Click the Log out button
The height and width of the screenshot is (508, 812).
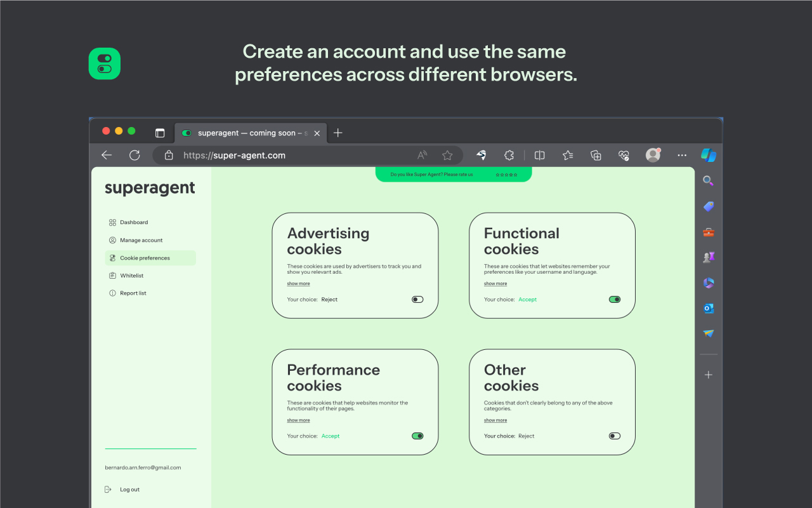click(129, 490)
